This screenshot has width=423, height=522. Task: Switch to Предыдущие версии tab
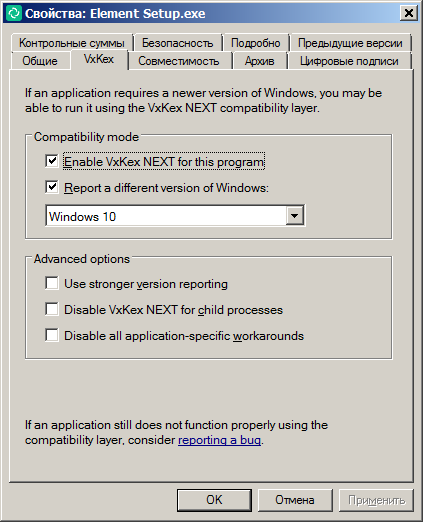coord(350,43)
